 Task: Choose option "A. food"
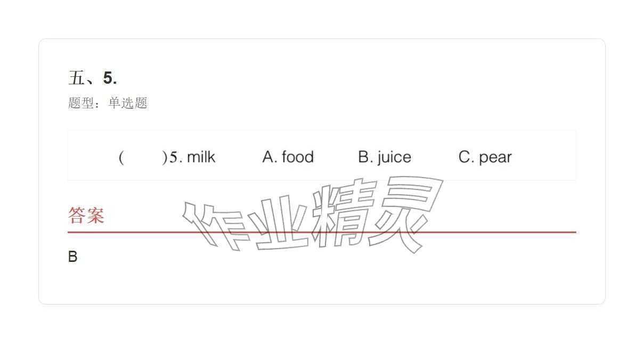(288, 157)
